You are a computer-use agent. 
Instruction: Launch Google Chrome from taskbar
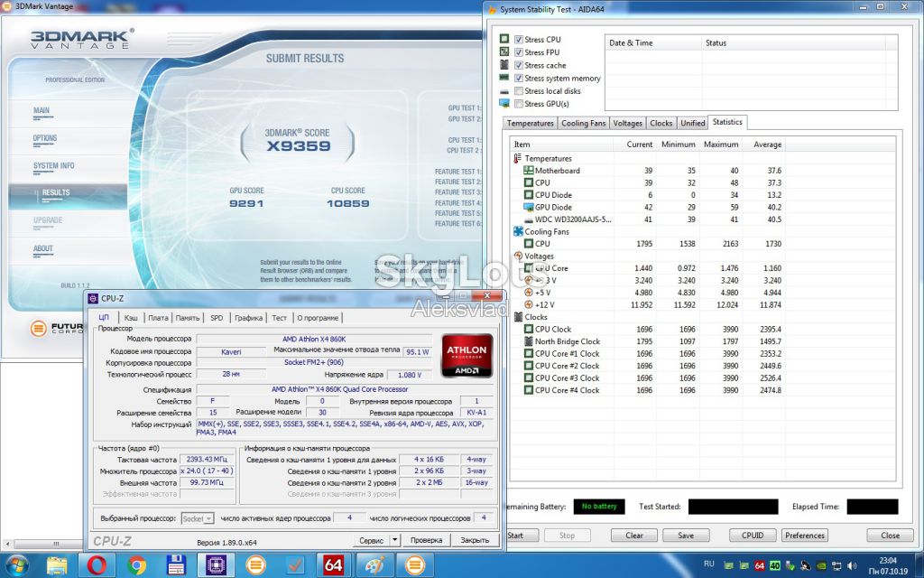(x=136, y=565)
